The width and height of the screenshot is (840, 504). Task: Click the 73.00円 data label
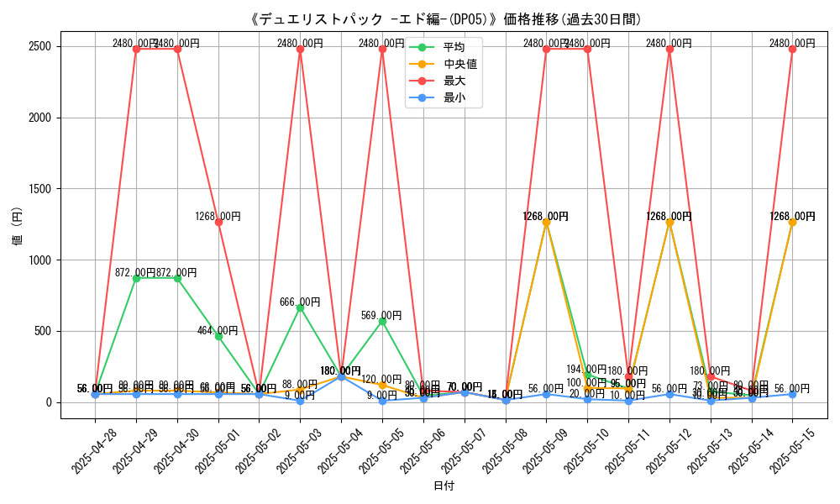tap(711, 386)
